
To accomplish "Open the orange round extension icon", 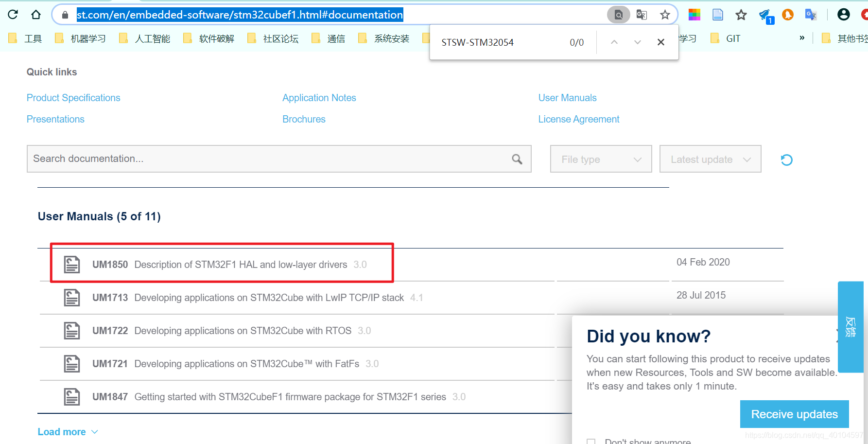I will click(x=788, y=15).
